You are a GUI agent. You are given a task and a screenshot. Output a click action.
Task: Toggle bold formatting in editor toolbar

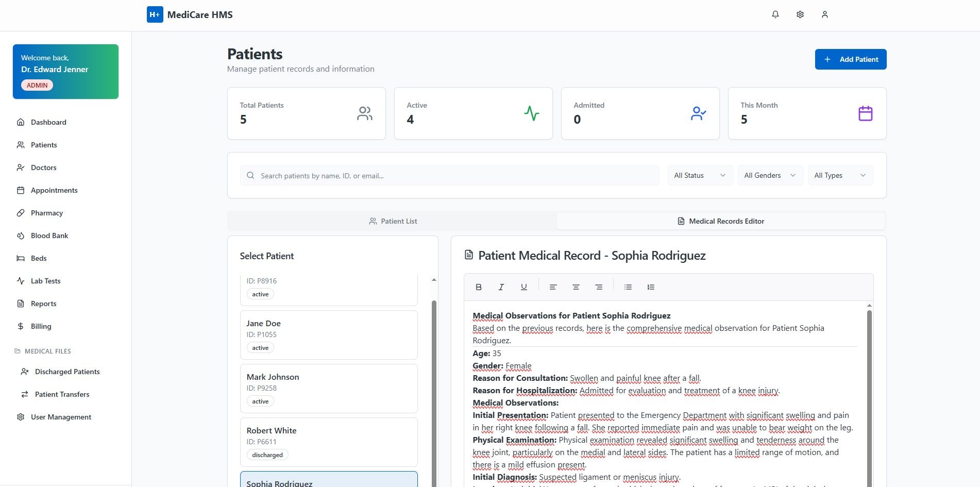coord(479,287)
